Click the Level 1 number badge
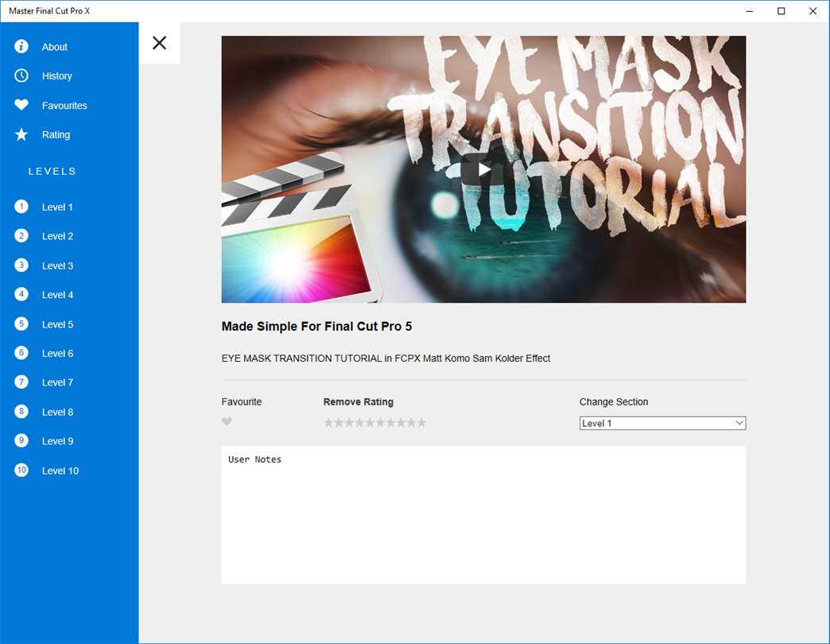The width and height of the screenshot is (830, 644). [21, 207]
